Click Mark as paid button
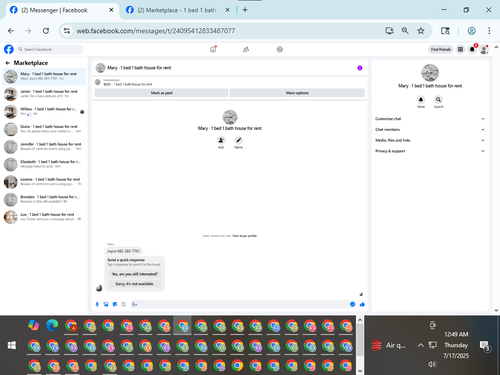500x375 pixels. [x=161, y=93]
